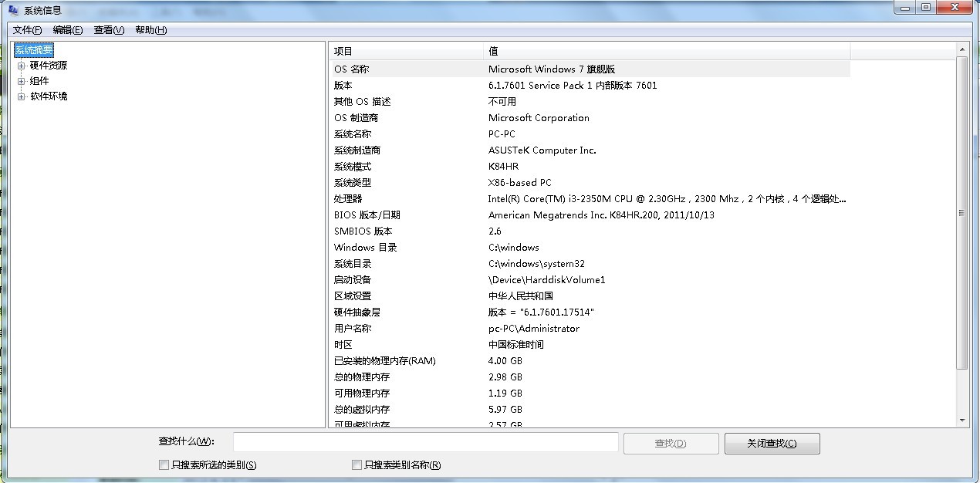Click the 关闭查找 button
The width and height of the screenshot is (980, 483).
pos(772,444)
